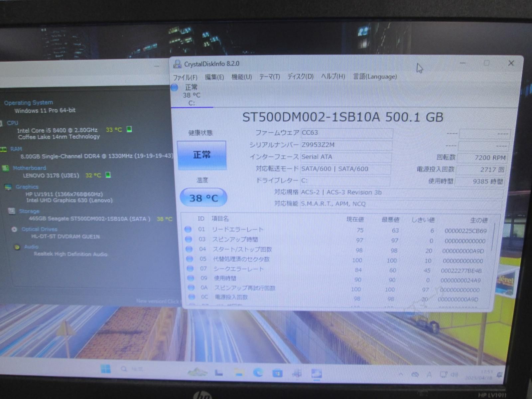
Task: Click the transfer mode field SATA/600
Action: pos(345,169)
